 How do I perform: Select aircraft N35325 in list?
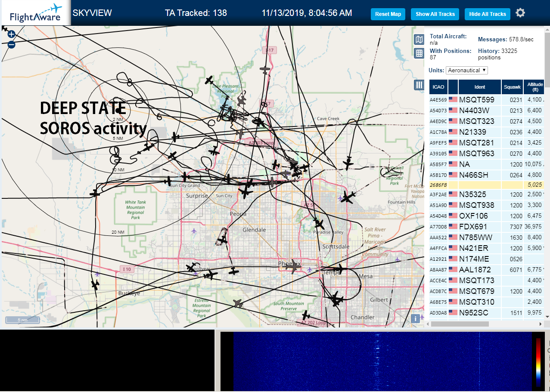click(x=487, y=194)
